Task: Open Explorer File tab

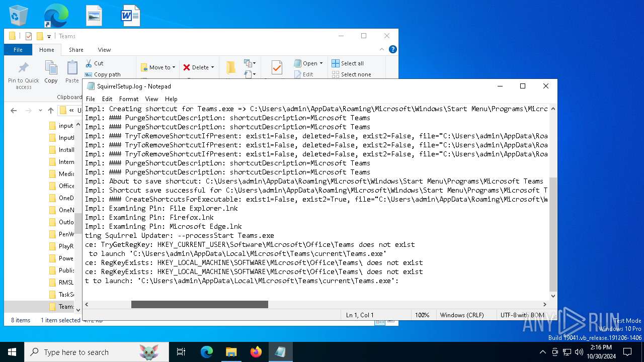Action: [x=18, y=50]
